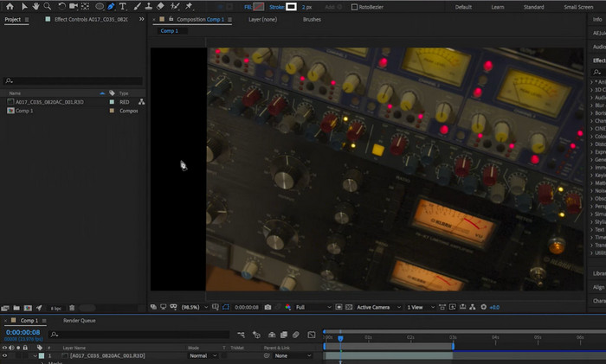Open the magnification ratio dropdown (98.5%)
This screenshot has height=364, width=606.
[x=195, y=307]
